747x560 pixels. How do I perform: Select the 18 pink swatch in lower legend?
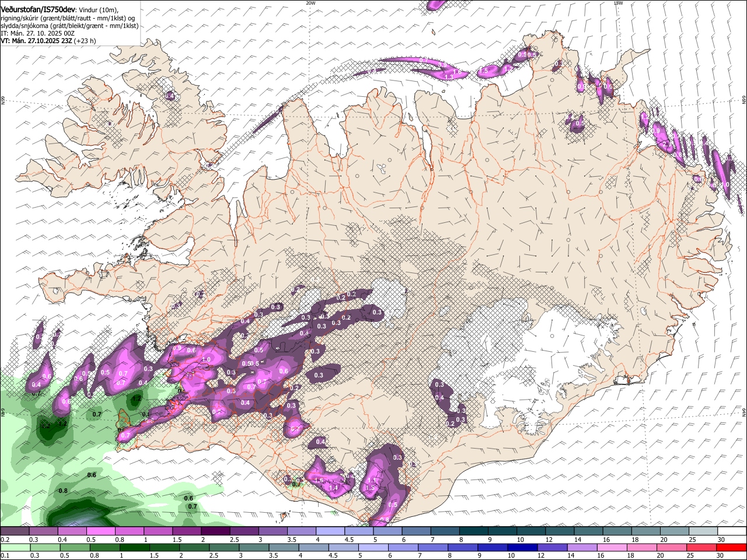642,548
